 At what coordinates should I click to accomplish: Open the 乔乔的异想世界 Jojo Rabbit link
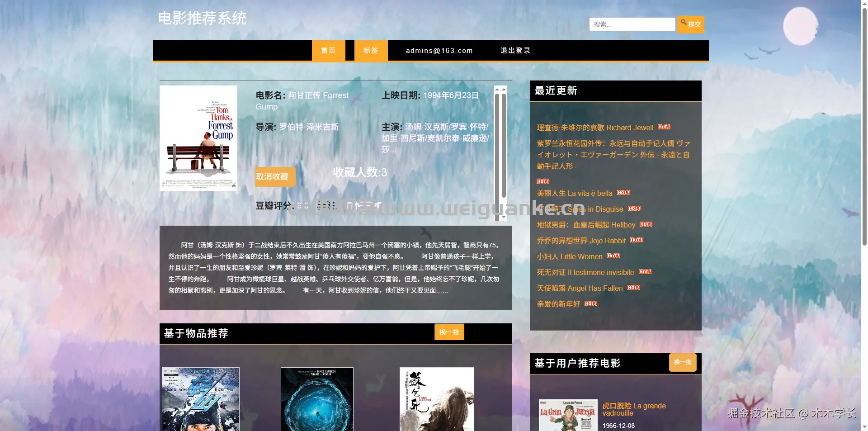(x=581, y=241)
